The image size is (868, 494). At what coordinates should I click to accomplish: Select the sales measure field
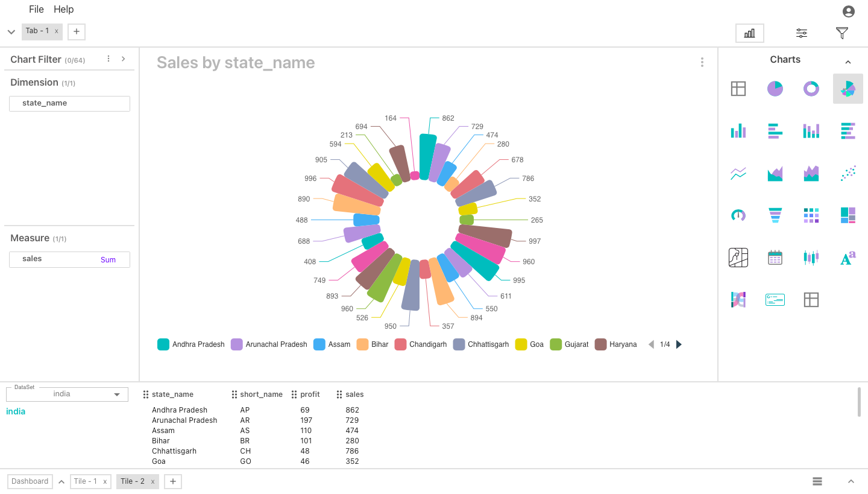click(x=69, y=259)
